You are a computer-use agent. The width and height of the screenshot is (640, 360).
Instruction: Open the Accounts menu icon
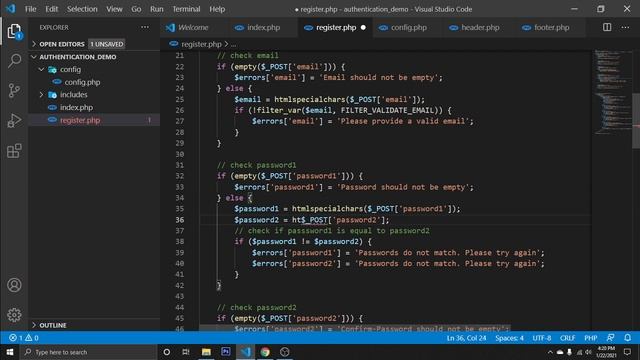14,285
